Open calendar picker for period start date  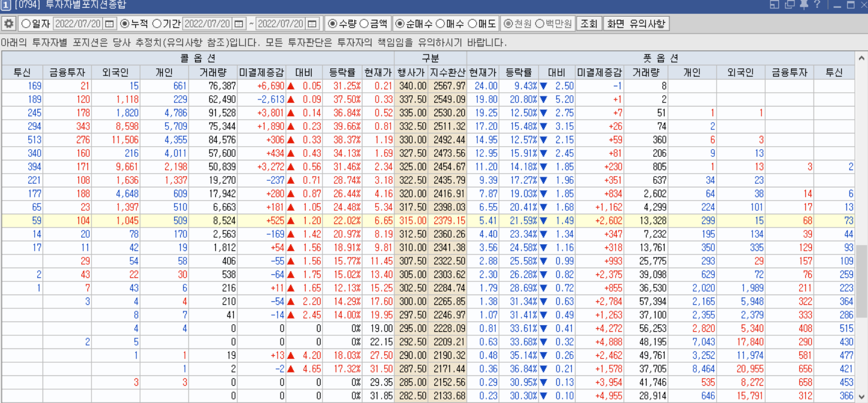pyautogui.click(x=239, y=24)
